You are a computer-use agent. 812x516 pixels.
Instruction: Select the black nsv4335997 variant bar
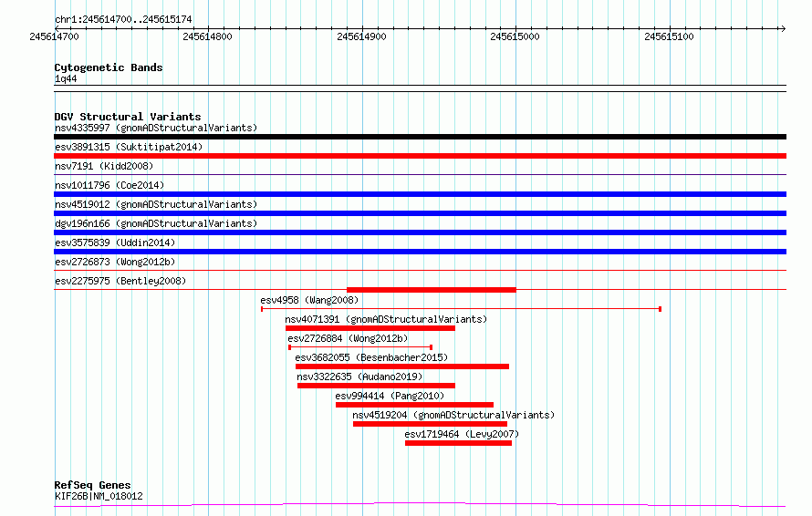(420, 137)
